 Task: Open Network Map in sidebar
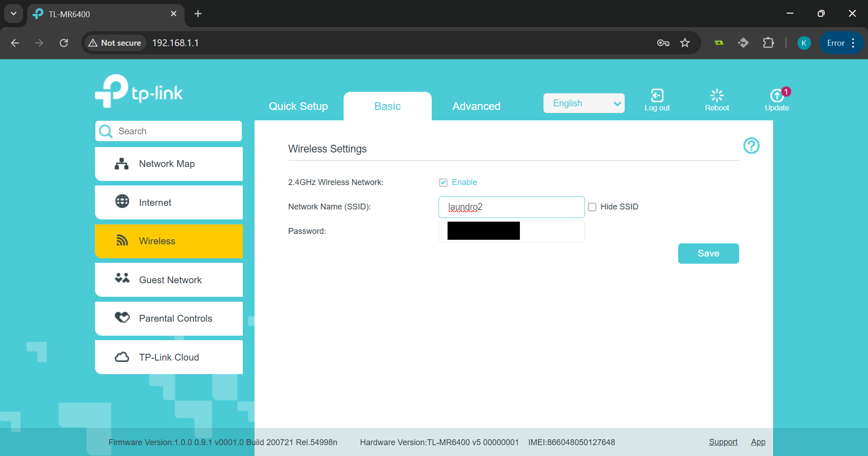[x=169, y=164]
